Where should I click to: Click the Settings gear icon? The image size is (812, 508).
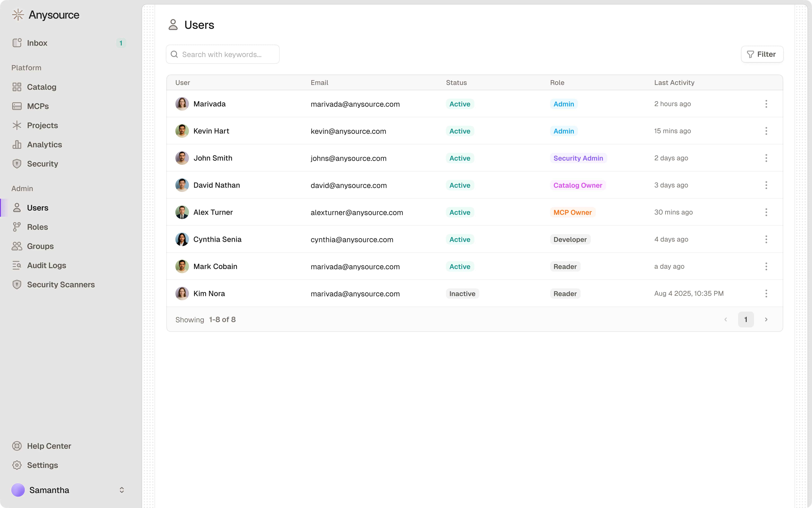pyautogui.click(x=17, y=465)
